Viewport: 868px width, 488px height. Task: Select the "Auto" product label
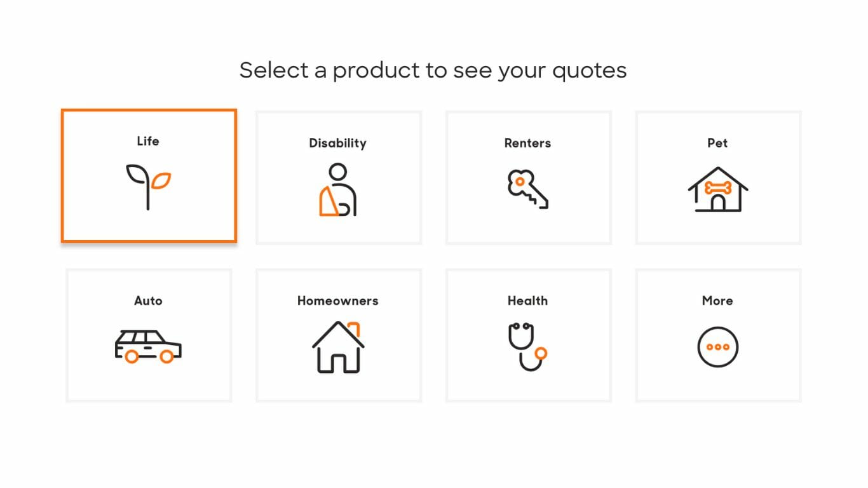point(148,301)
